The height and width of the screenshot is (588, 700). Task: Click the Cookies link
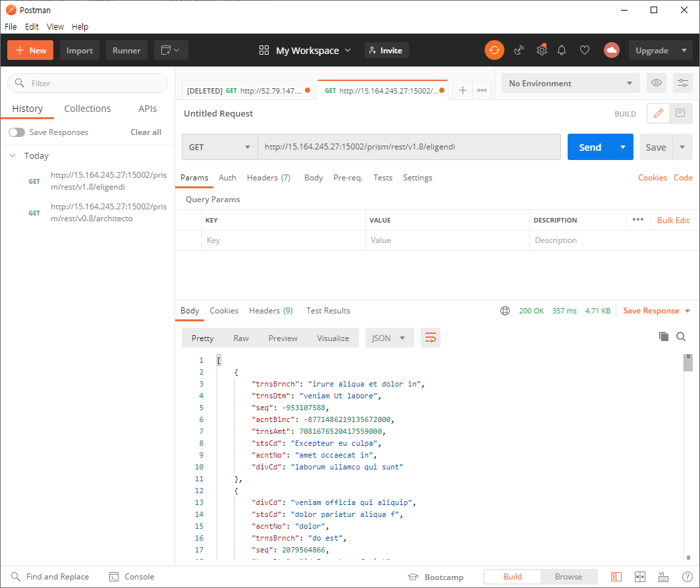click(x=652, y=178)
